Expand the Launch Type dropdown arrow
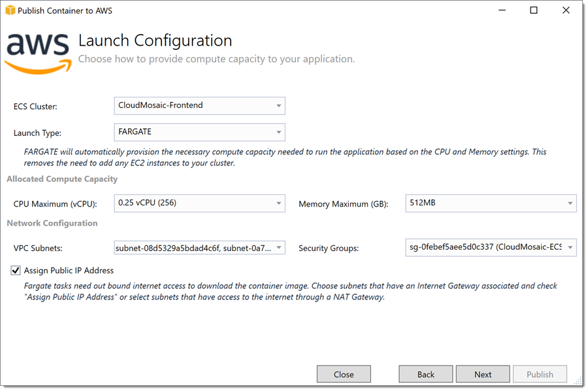This screenshot has width=588, height=391. point(278,132)
